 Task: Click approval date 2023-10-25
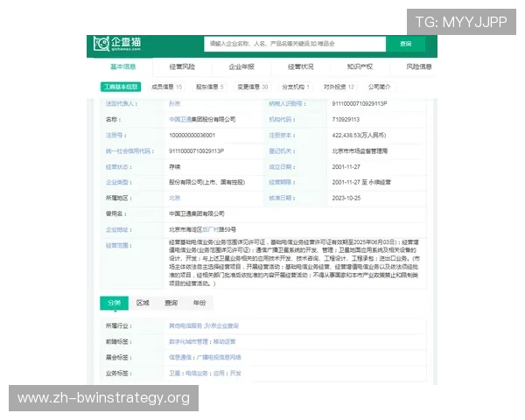tap(346, 198)
